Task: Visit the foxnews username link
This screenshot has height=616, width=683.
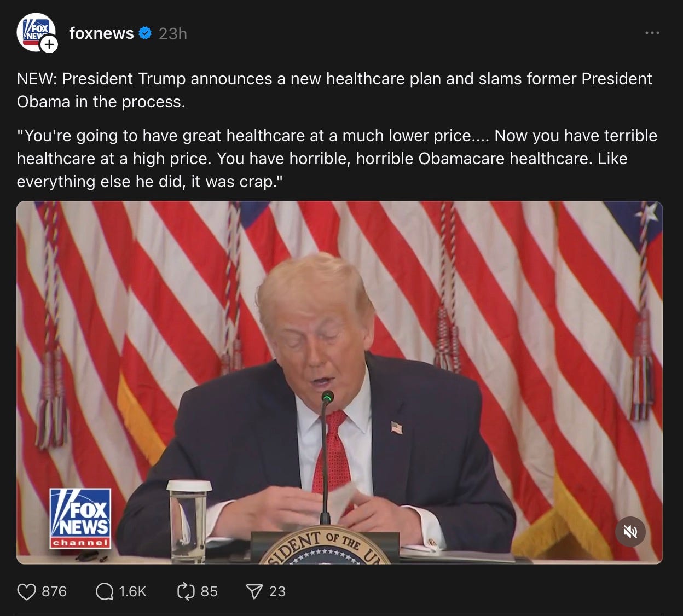Action: pos(101,33)
